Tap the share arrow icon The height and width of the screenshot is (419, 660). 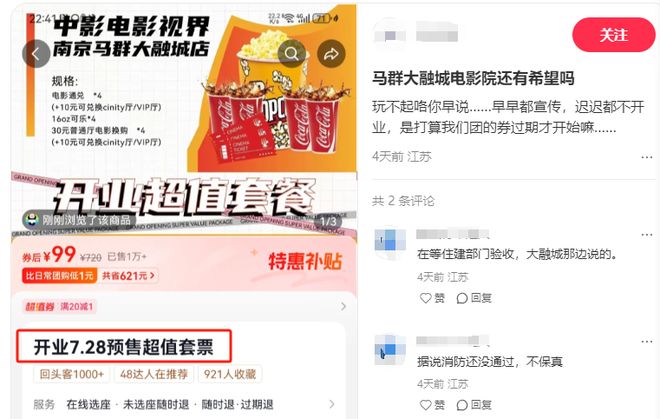331,53
